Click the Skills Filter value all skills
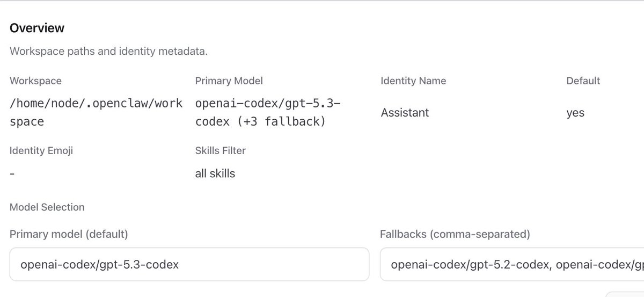Viewport: 644px width, 297px height. 215,173
